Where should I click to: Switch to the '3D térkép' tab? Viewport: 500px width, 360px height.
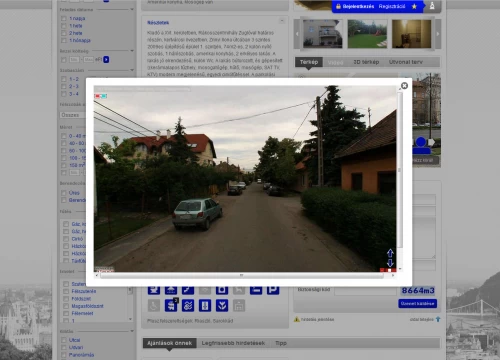click(x=366, y=62)
